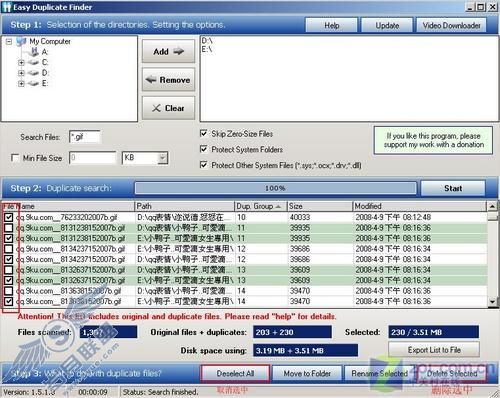Start the duplicate search
500x398 pixels.
pyautogui.click(x=453, y=188)
